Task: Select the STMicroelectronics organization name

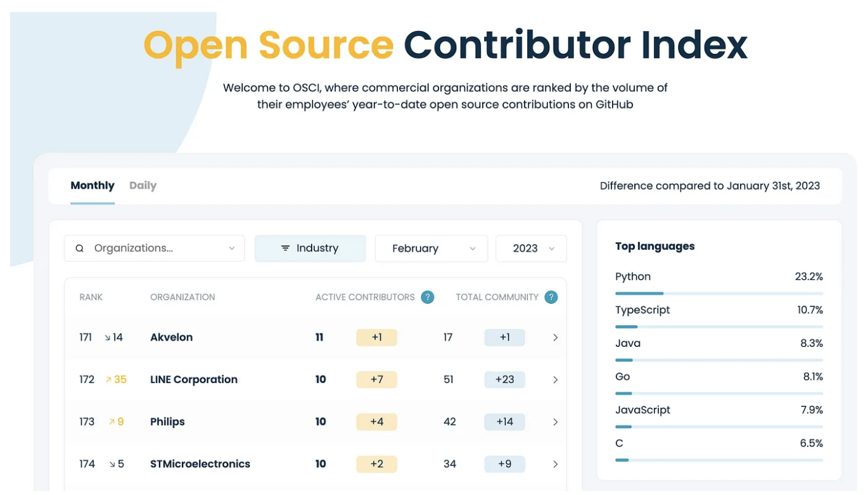Action: [x=200, y=464]
